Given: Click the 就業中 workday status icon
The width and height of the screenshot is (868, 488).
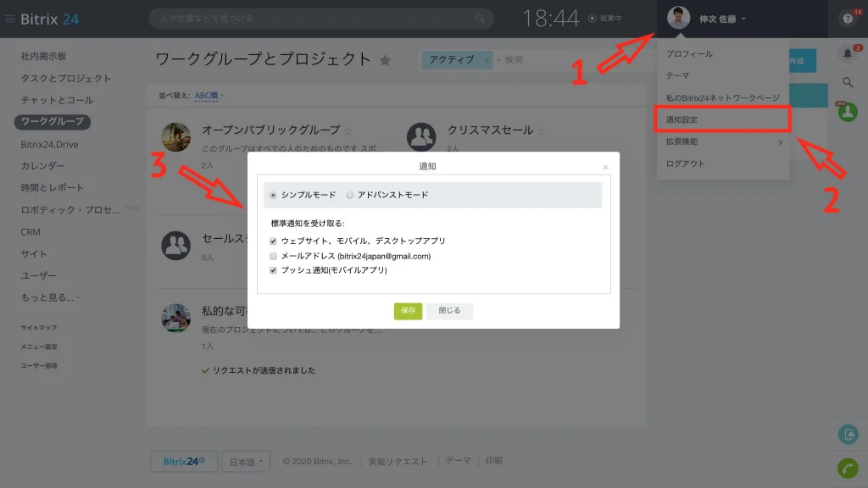Looking at the screenshot, I should tap(593, 19).
